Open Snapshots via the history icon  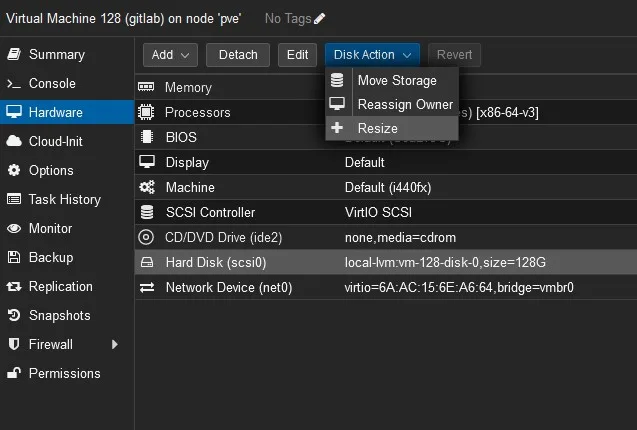(14, 315)
